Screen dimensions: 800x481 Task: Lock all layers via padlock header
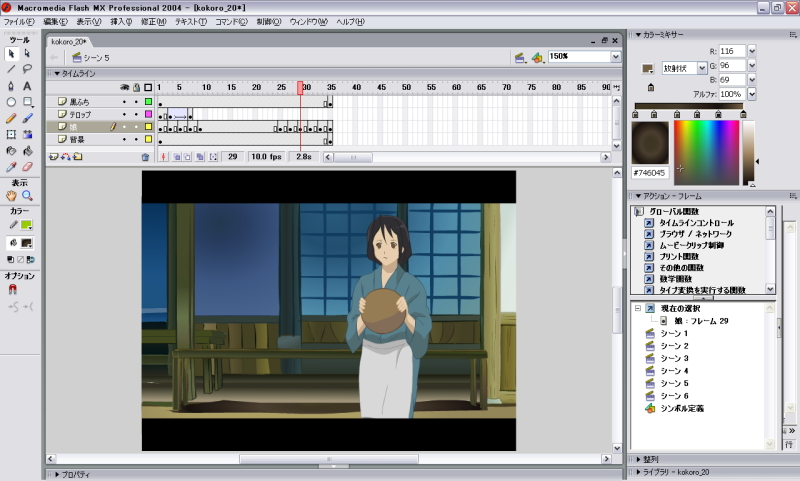pos(136,88)
